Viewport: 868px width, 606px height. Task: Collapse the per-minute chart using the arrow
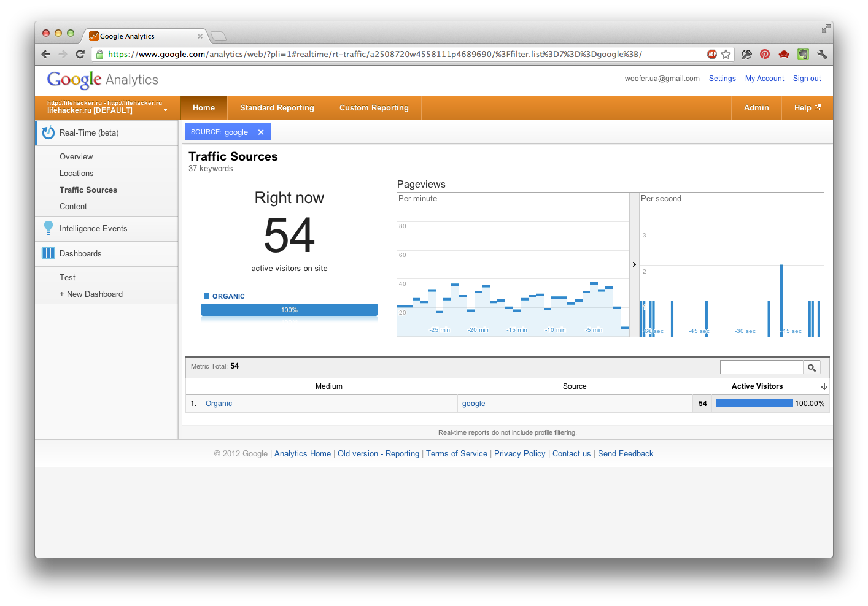pos(634,264)
